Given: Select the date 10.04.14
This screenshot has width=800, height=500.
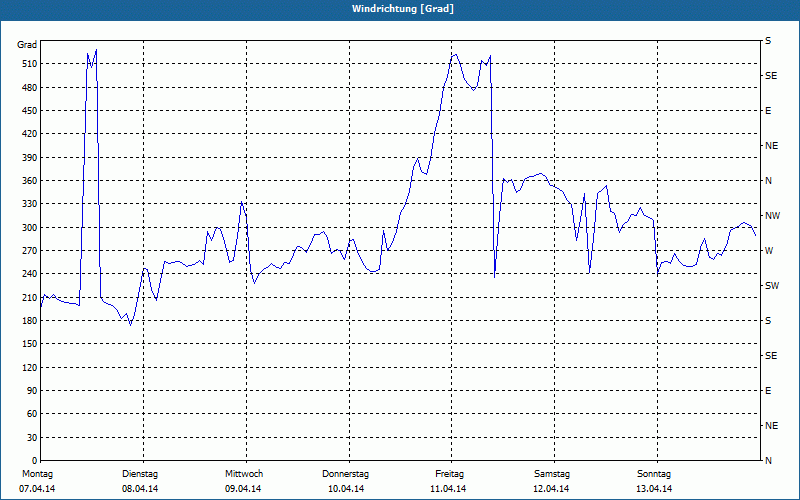Looking at the screenshot, I should click(x=346, y=489).
